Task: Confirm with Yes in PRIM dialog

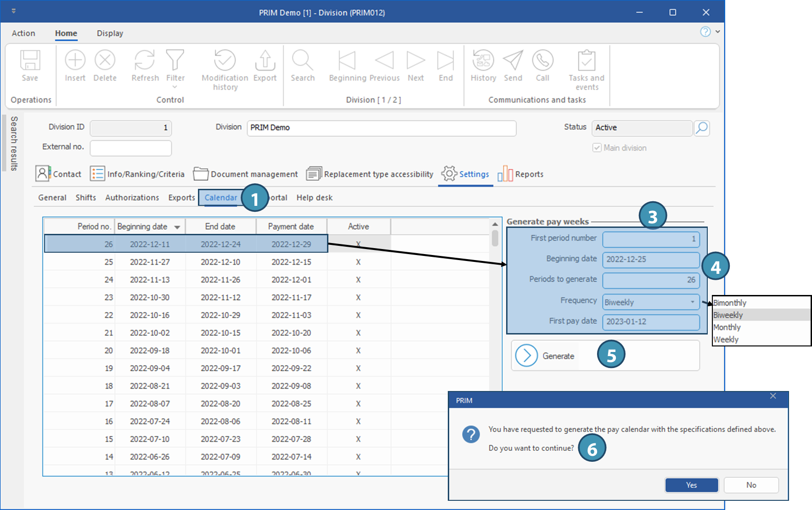Action: 691,485
